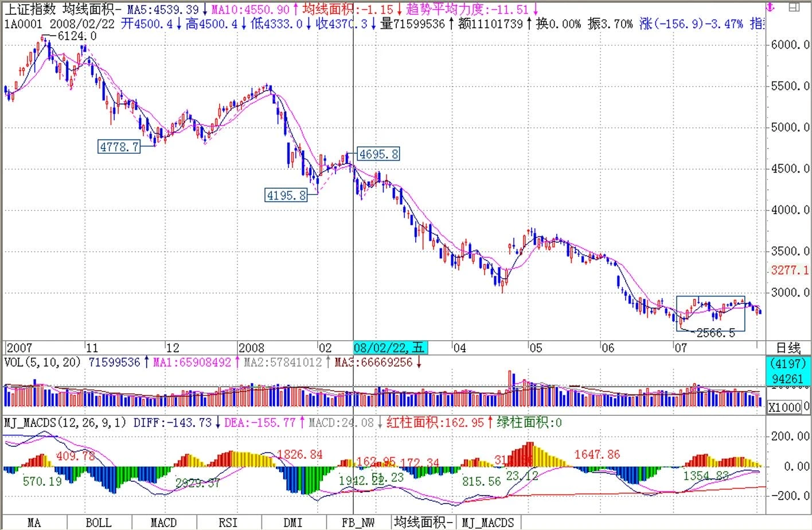This screenshot has height=530, width=812.
Task: Click the VOL(5,10,20) indicator title
Action: tap(42, 363)
